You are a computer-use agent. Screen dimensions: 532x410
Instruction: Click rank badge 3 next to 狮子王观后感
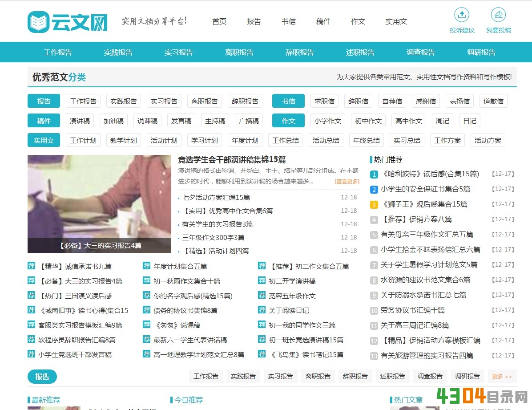click(x=374, y=204)
